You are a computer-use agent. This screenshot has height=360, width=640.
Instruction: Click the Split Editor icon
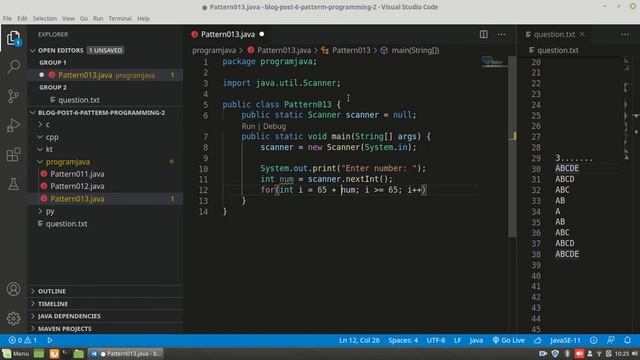tap(484, 34)
